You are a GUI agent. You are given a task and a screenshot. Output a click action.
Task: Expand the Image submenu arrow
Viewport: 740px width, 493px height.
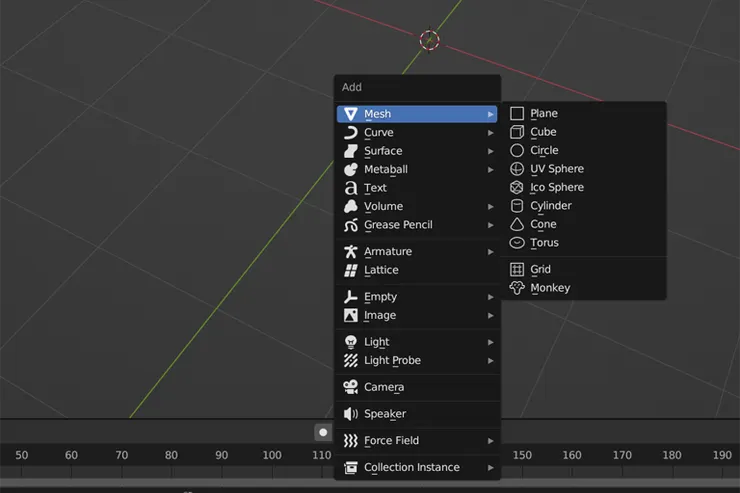pos(491,316)
